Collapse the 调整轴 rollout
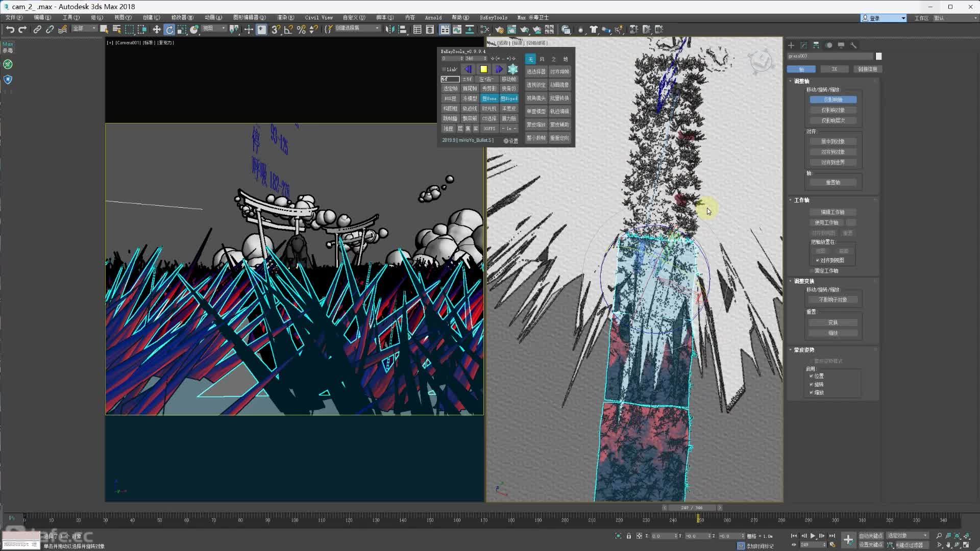Screen dimensions: 980x551 click(x=801, y=81)
